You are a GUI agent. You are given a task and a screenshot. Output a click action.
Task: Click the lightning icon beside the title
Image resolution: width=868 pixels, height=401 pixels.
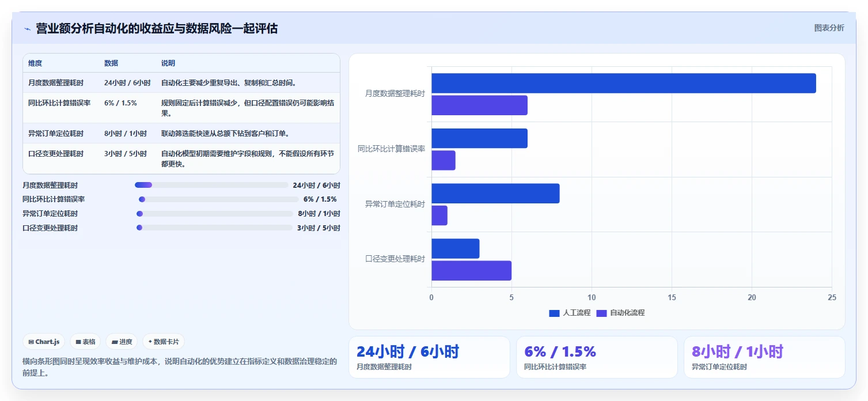(x=27, y=29)
